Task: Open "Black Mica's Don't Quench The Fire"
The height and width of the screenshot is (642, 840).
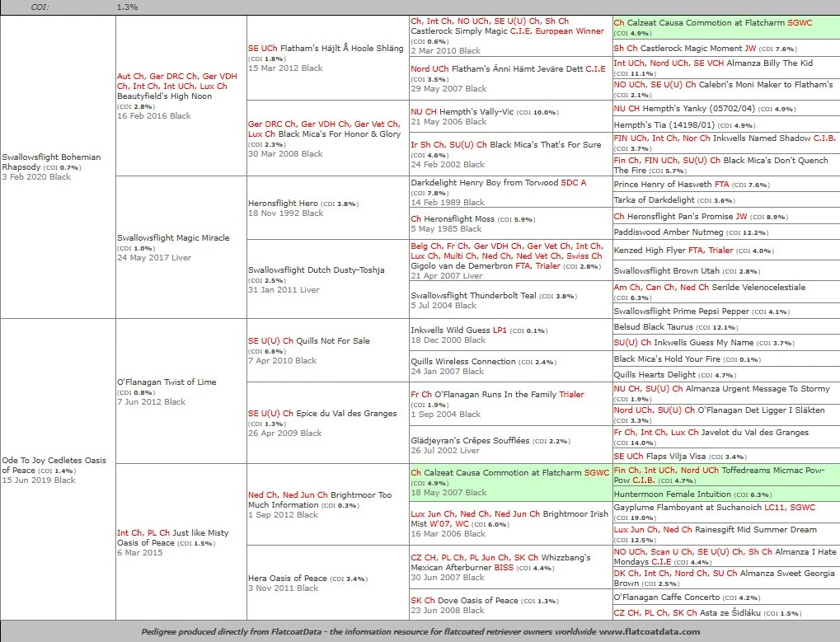Action: (x=721, y=165)
